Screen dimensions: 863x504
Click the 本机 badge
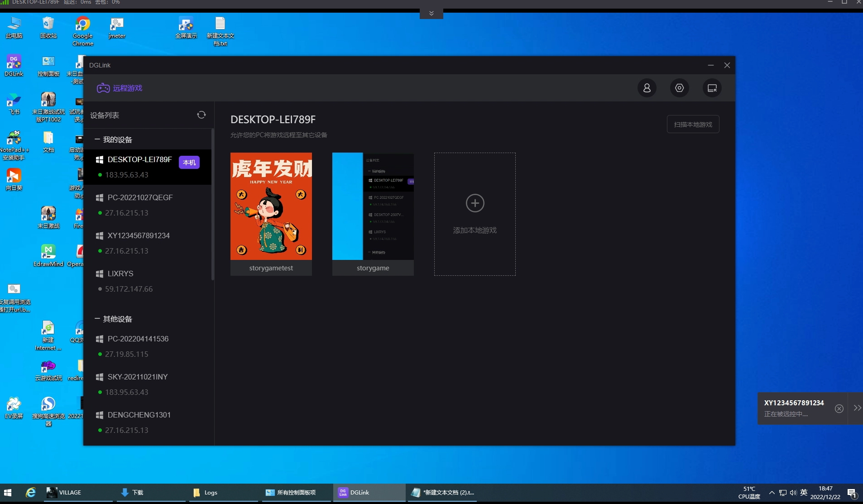tap(189, 162)
